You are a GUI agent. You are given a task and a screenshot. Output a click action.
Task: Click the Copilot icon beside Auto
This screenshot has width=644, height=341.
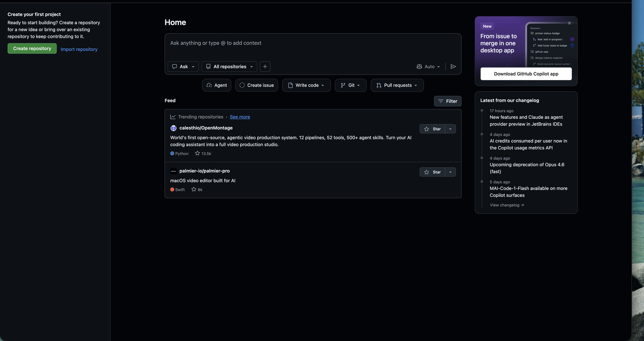click(x=419, y=66)
